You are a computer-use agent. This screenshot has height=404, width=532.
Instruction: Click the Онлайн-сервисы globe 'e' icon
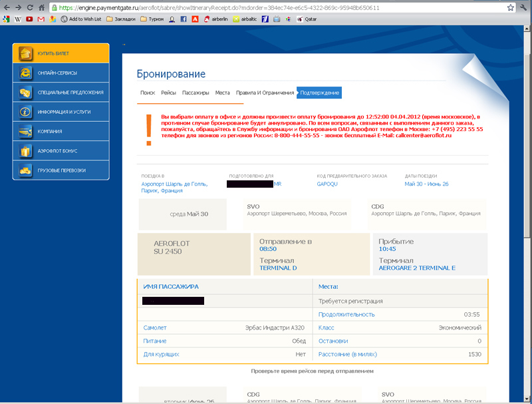click(25, 73)
